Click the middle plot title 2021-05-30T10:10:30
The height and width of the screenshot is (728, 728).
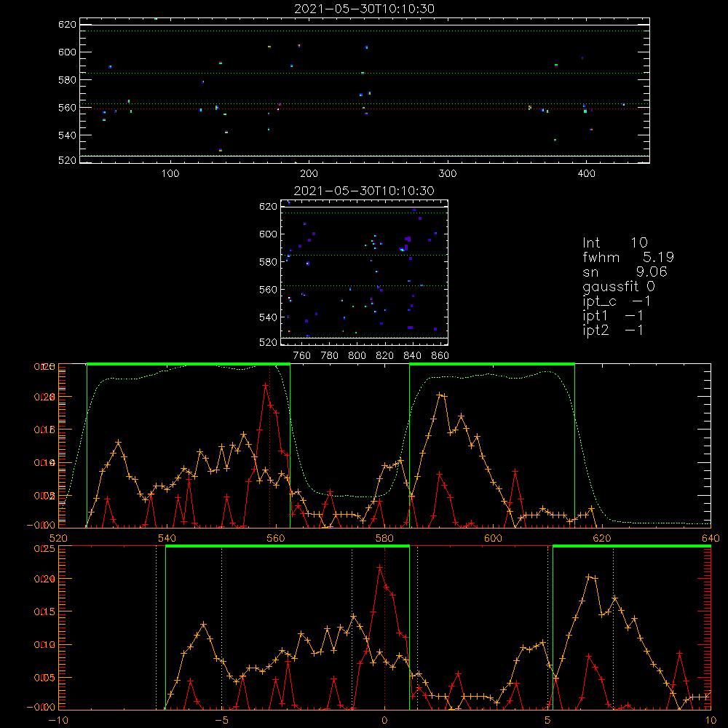[364, 191]
